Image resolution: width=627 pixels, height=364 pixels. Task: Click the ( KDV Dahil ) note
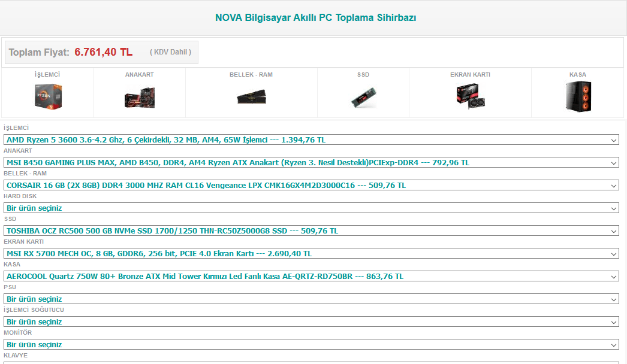170,52
